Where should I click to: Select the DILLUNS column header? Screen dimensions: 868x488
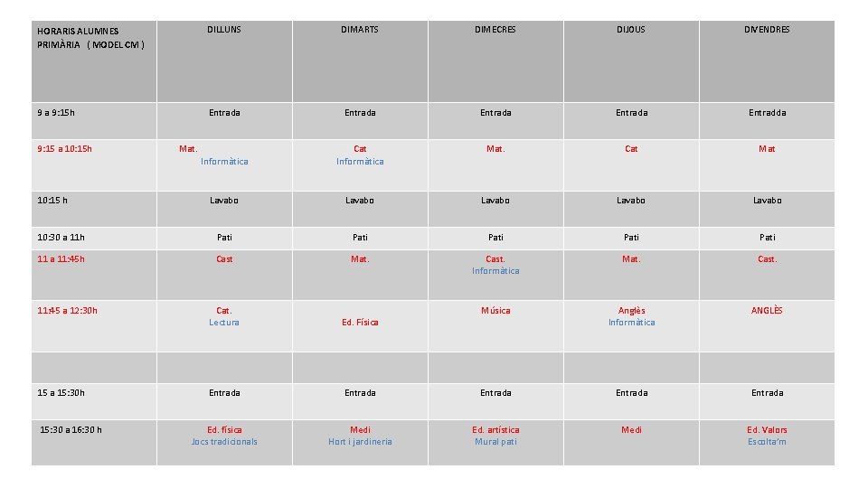[224, 30]
